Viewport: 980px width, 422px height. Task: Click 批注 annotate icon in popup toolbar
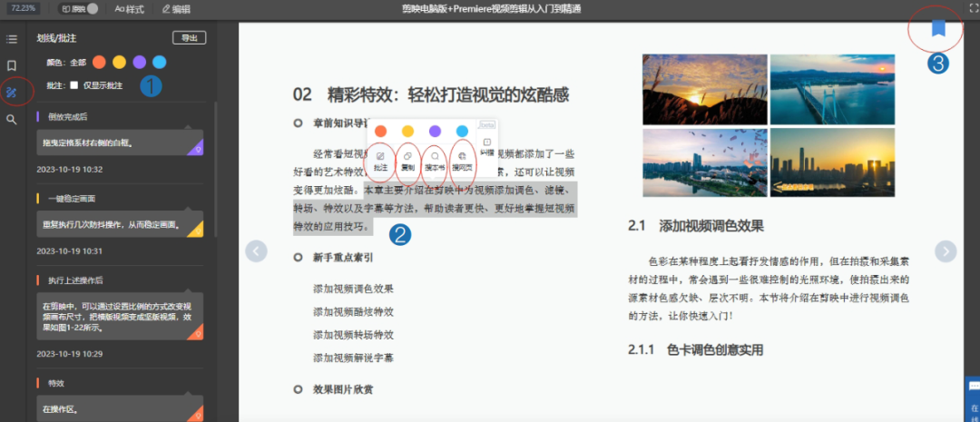382,162
